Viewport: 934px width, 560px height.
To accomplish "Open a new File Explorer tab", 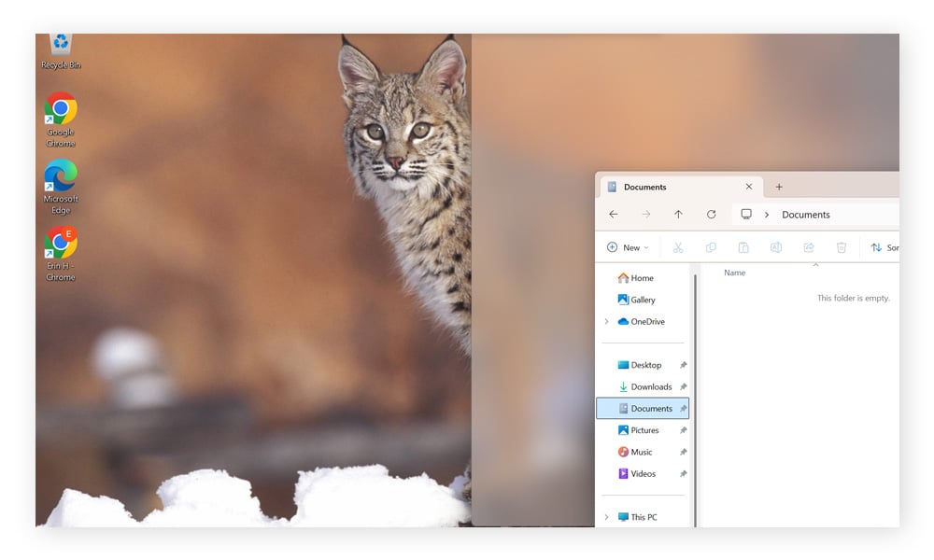I will click(x=779, y=187).
